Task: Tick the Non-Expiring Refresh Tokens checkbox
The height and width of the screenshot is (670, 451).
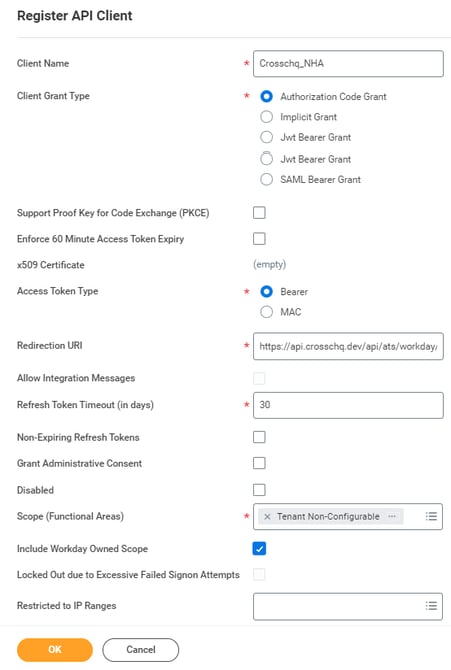Action: pos(259,437)
